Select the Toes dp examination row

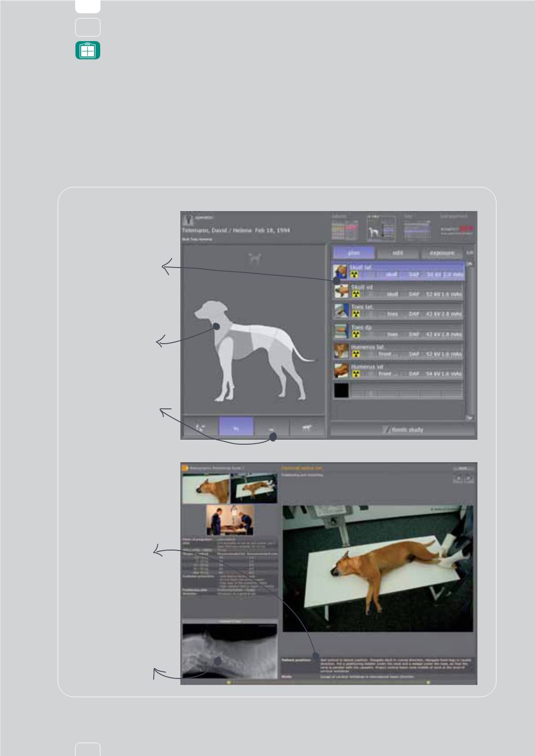point(398,331)
